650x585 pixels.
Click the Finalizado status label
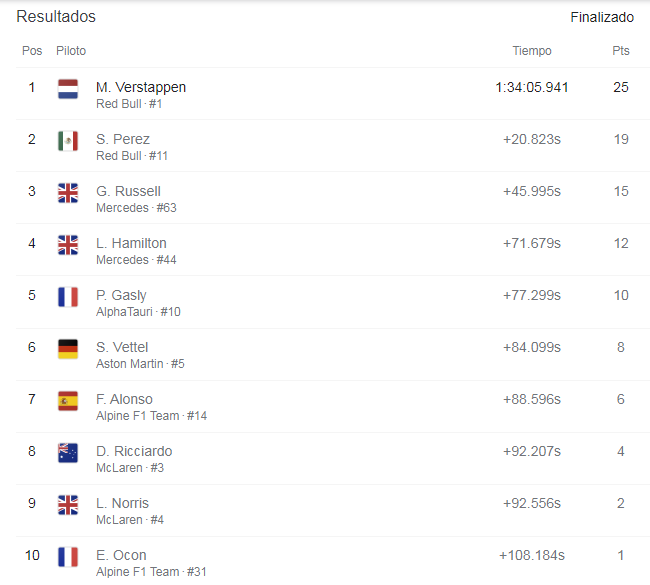point(602,17)
